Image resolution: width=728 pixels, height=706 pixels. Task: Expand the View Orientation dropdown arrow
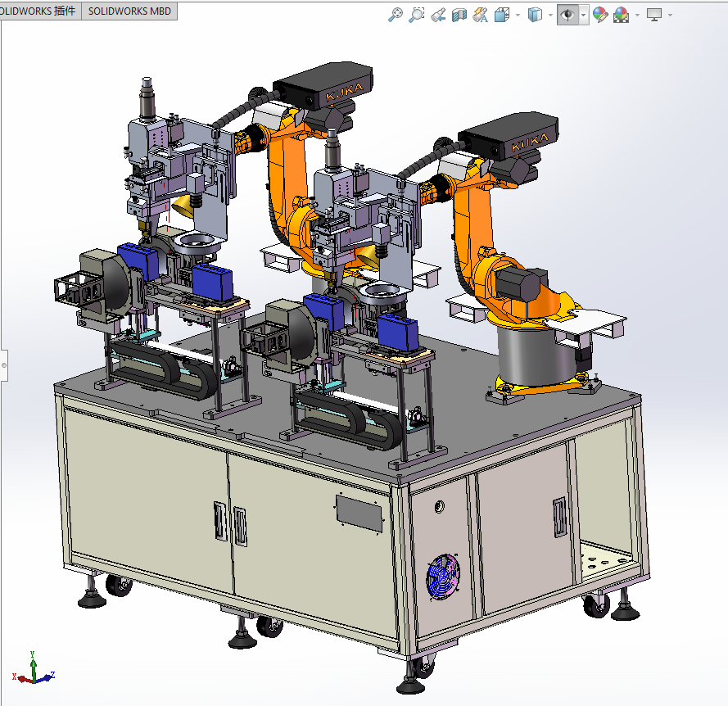pos(518,16)
